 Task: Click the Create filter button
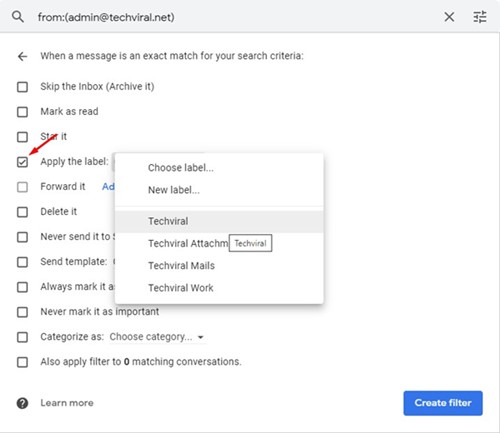point(443,403)
